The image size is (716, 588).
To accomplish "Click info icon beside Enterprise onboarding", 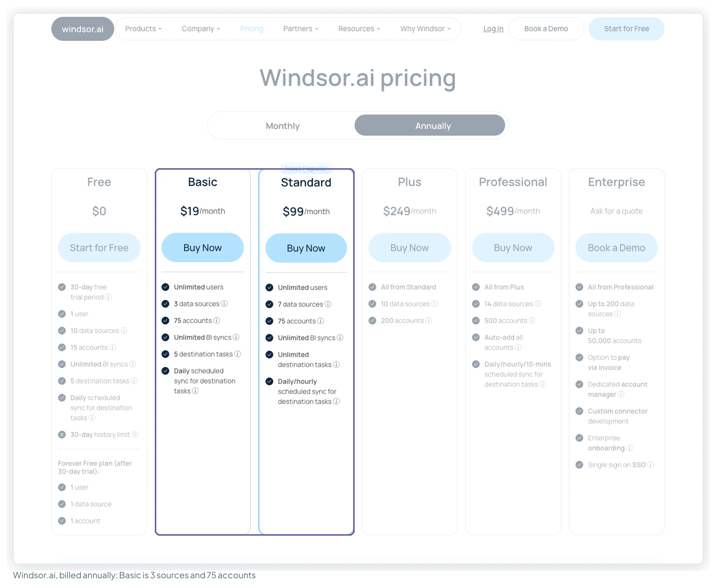I will click(629, 448).
